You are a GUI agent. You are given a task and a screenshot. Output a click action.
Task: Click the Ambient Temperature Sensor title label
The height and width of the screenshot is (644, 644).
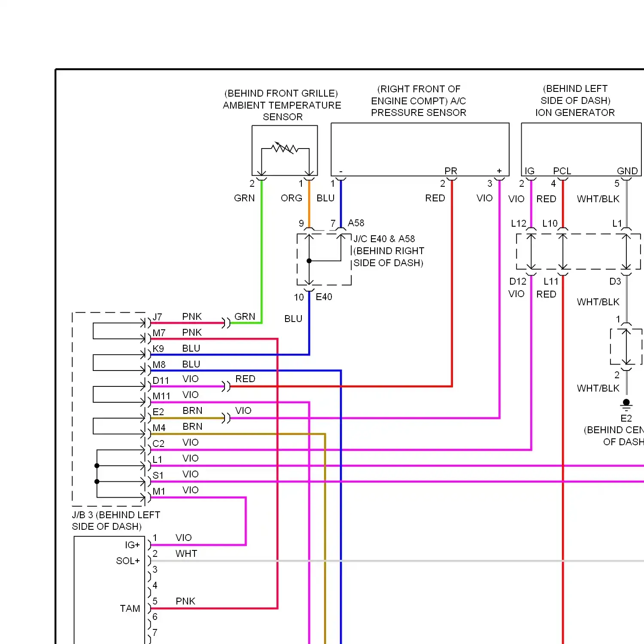282,105
